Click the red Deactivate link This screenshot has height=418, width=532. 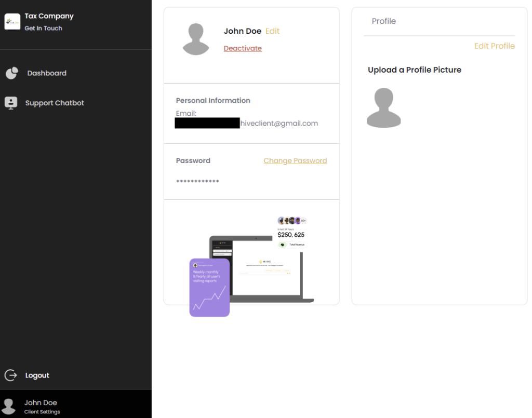tap(243, 48)
